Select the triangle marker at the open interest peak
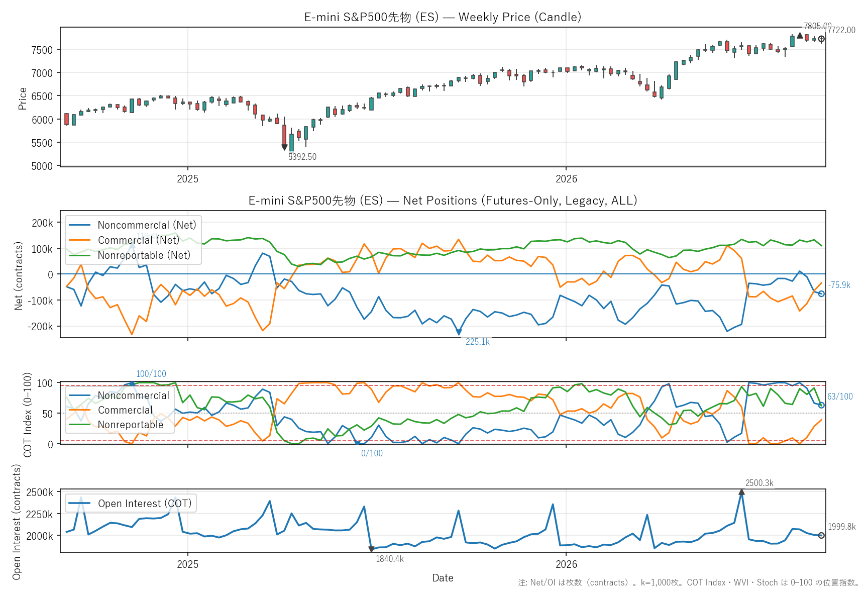The image size is (868, 593). 741,492
